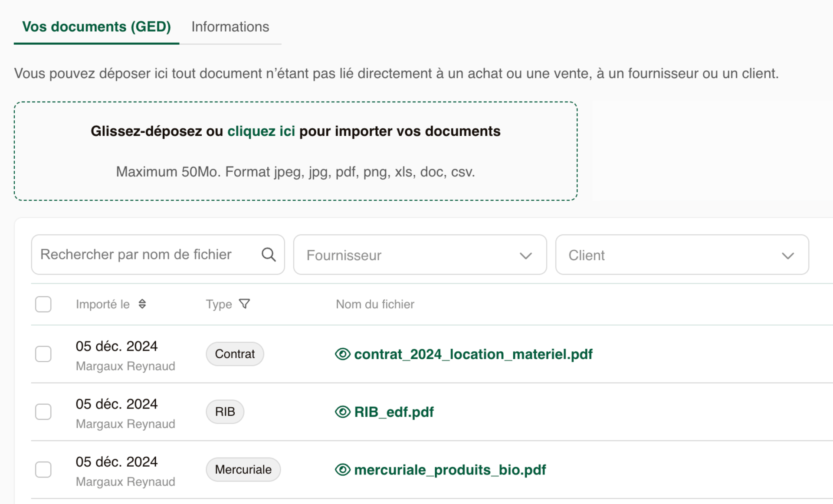Open contrat_2024_location_materiel.pdf file link

tap(473, 354)
